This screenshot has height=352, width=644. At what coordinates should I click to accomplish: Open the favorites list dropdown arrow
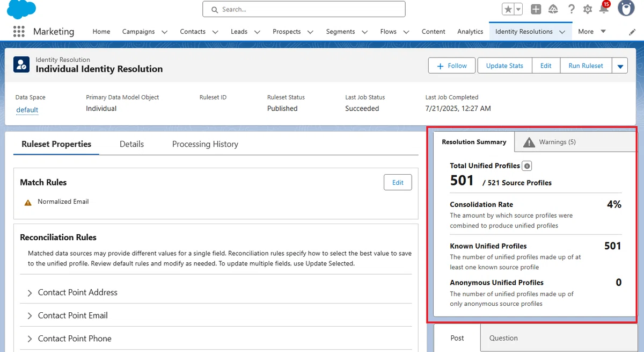coord(518,9)
